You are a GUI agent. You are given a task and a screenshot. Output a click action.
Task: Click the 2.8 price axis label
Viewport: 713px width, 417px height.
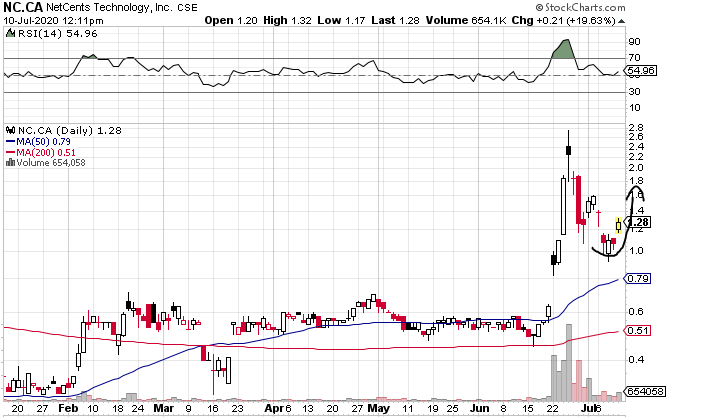tap(636, 127)
